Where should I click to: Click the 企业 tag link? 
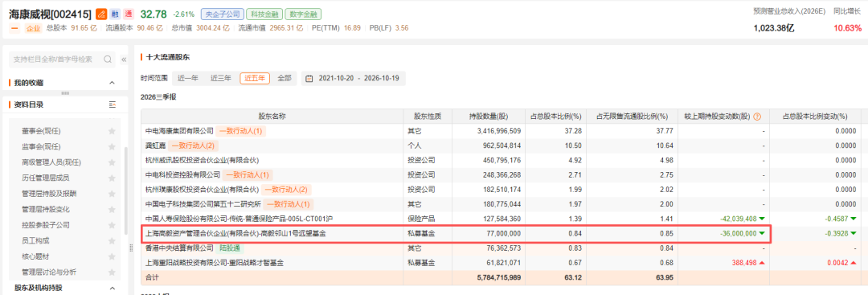coord(33,27)
